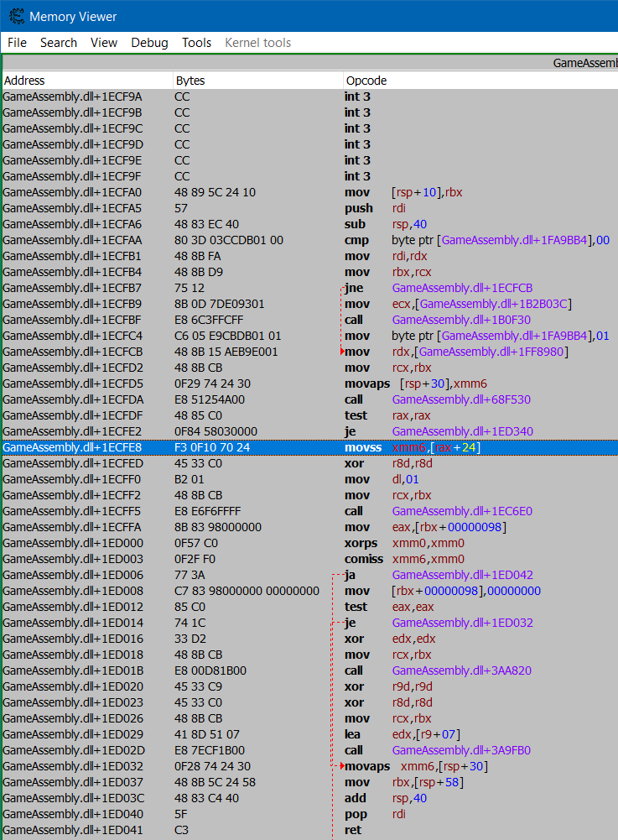Open the View menu

pyautogui.click(x=104, y=43)
